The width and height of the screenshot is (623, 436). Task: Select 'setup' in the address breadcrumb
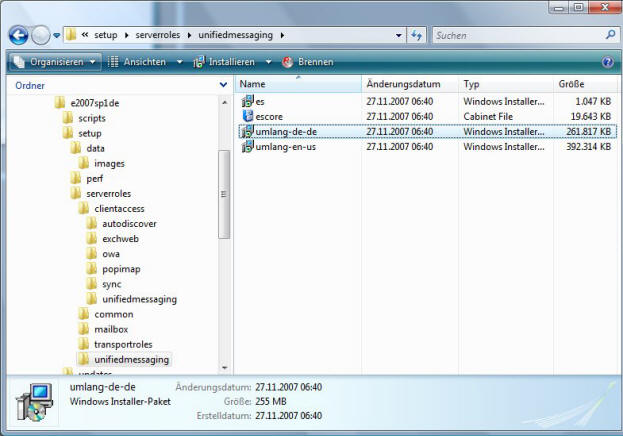pos(106,35)
